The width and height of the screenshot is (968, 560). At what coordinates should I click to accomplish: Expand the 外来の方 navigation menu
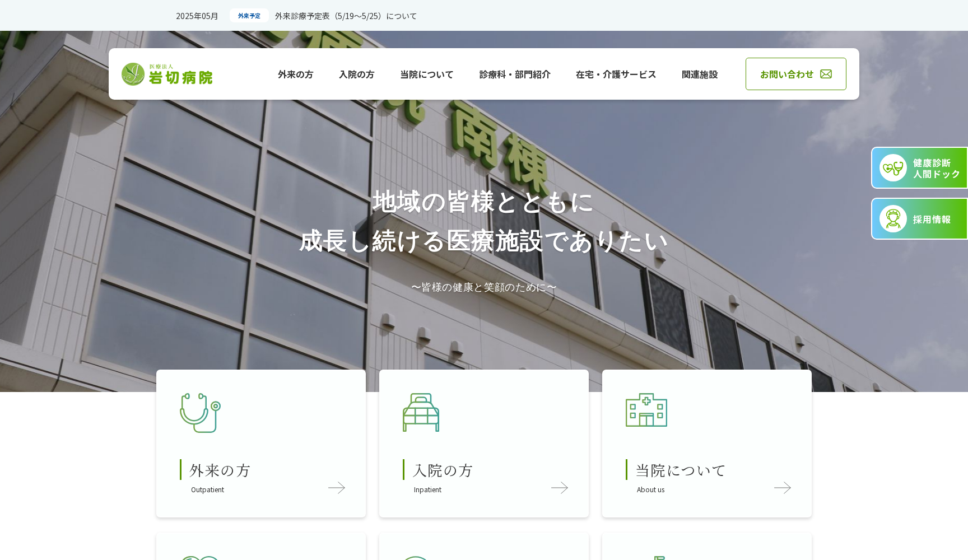point(295,73)
